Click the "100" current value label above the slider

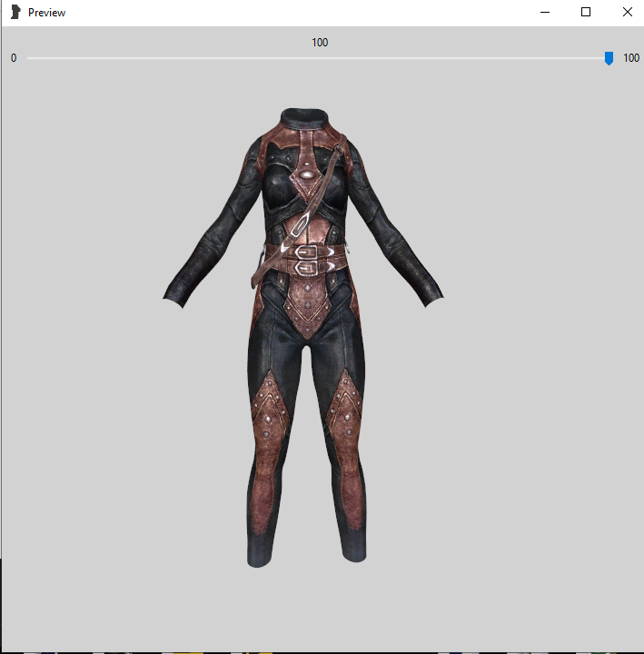(320, 43)
